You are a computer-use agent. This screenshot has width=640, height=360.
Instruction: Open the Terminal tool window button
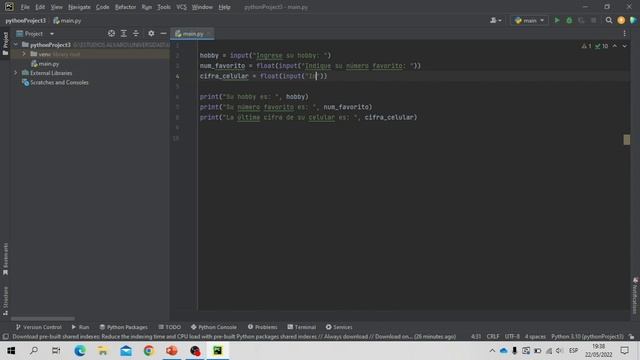point(301,327)
